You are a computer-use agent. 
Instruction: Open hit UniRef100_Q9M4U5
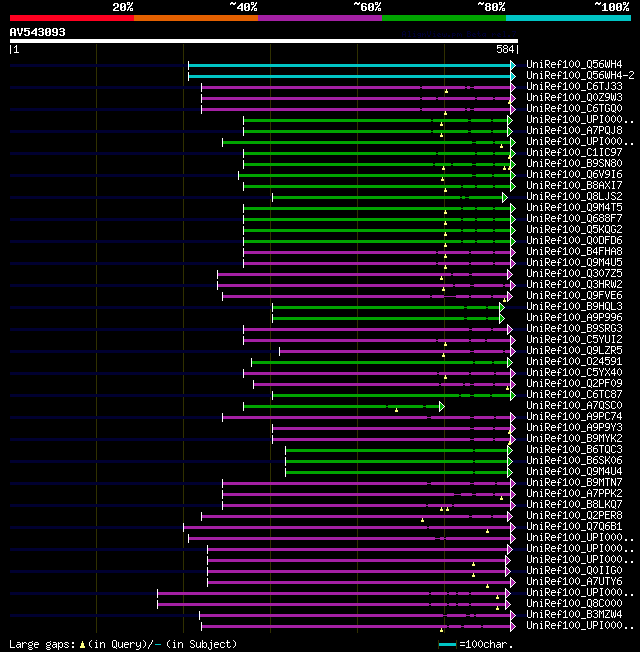pos(574,262)
